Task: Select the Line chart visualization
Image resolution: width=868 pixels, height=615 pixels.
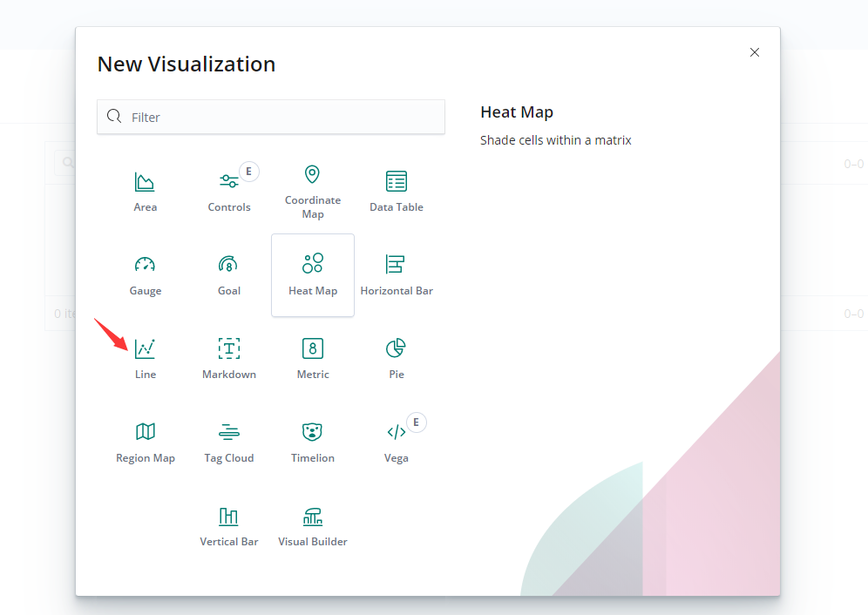Action: point(145,359)
